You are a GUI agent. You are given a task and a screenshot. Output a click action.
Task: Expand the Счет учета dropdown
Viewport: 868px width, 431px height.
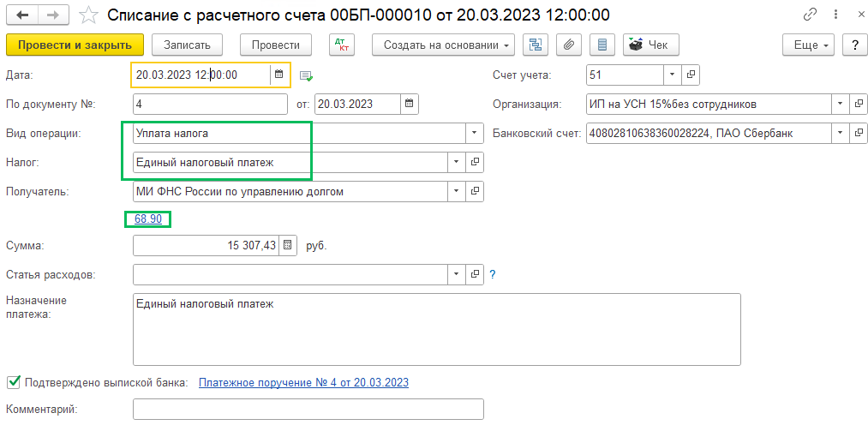click(671, 75)
